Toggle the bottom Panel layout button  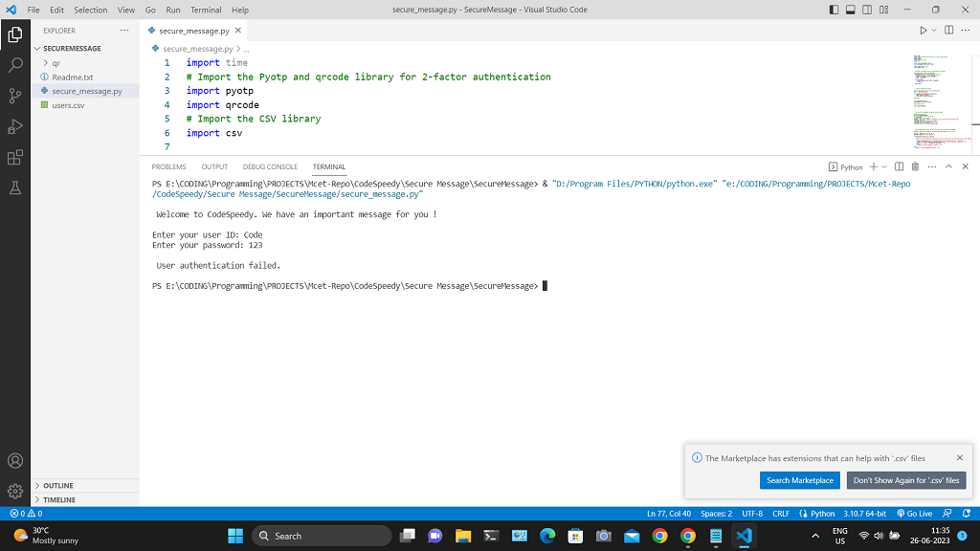point(851,10)
